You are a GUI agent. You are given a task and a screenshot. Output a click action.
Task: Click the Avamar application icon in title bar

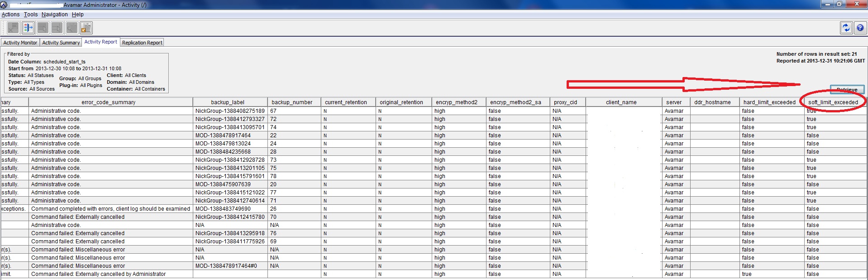pyautogui.click(x=4, y=5)
